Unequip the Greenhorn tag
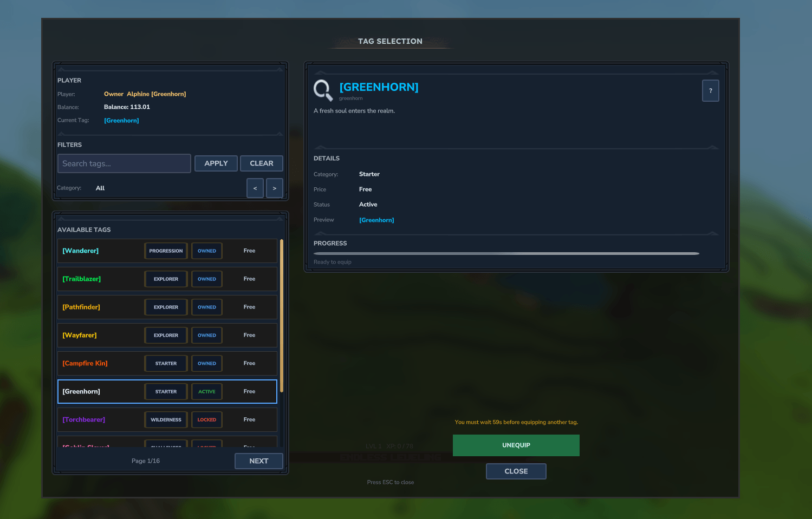This screenshot has width=812, height=519. point(516,445)
